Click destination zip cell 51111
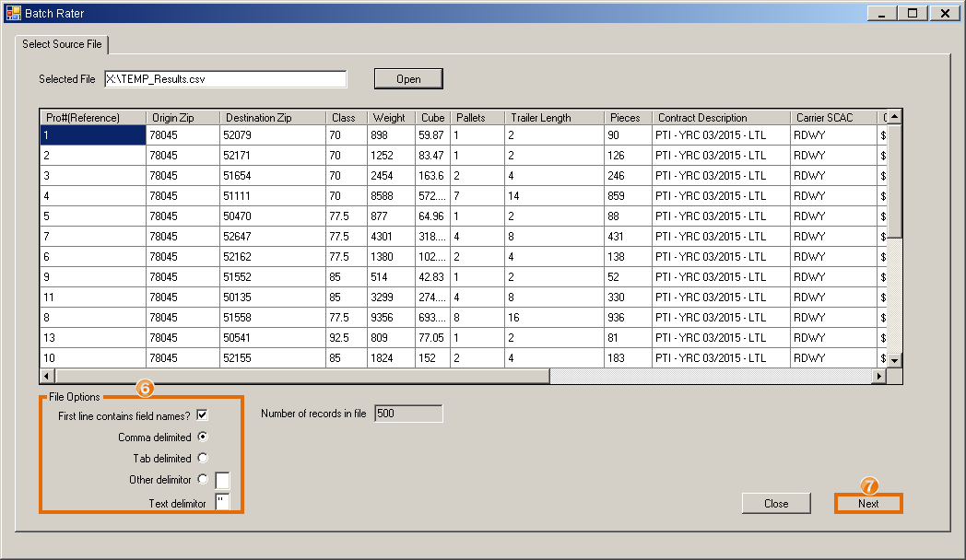 273,196
